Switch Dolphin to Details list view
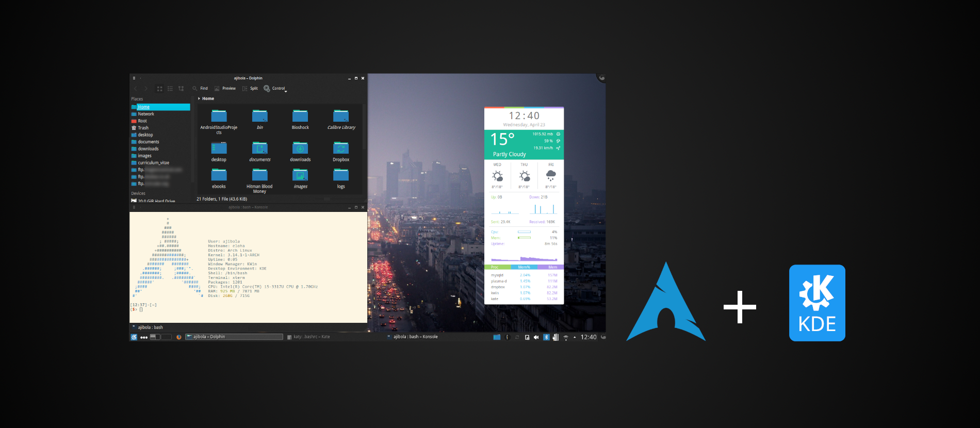This screenshot has width=980, height=428. (x=170, y=89)
